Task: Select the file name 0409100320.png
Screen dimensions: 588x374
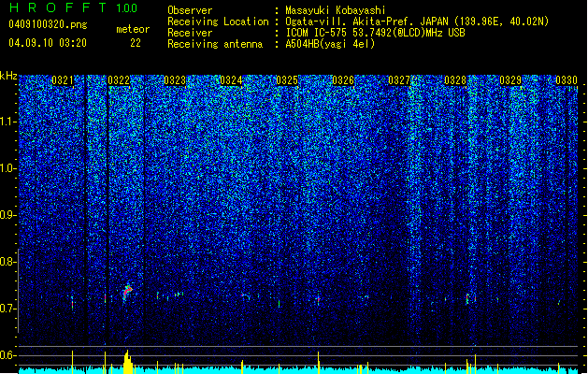Action: (48, 25)
